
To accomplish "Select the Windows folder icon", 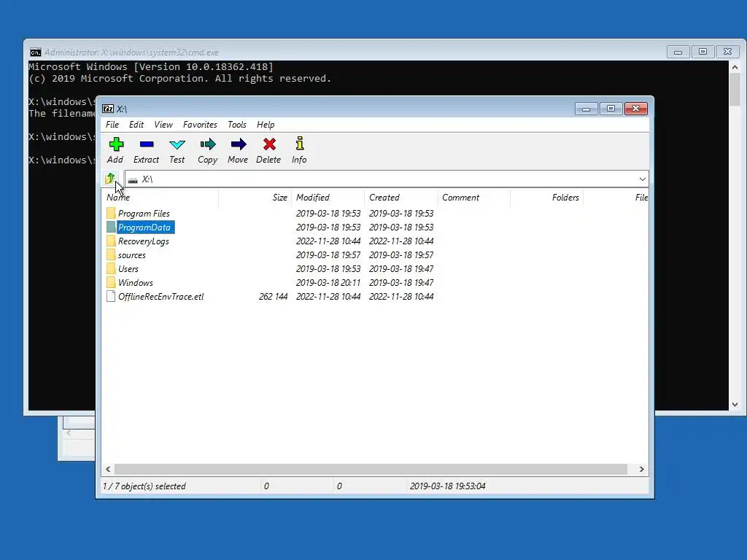I will point(111,282).
